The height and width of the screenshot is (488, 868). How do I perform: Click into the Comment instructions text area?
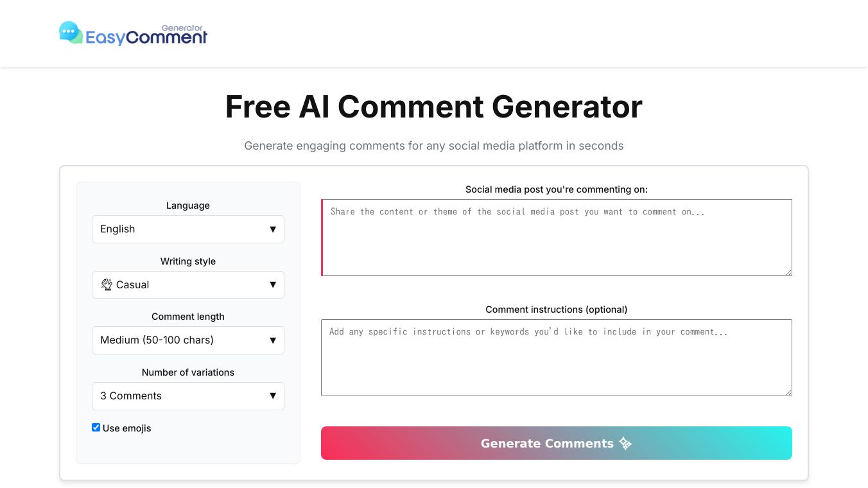(557, 358)
